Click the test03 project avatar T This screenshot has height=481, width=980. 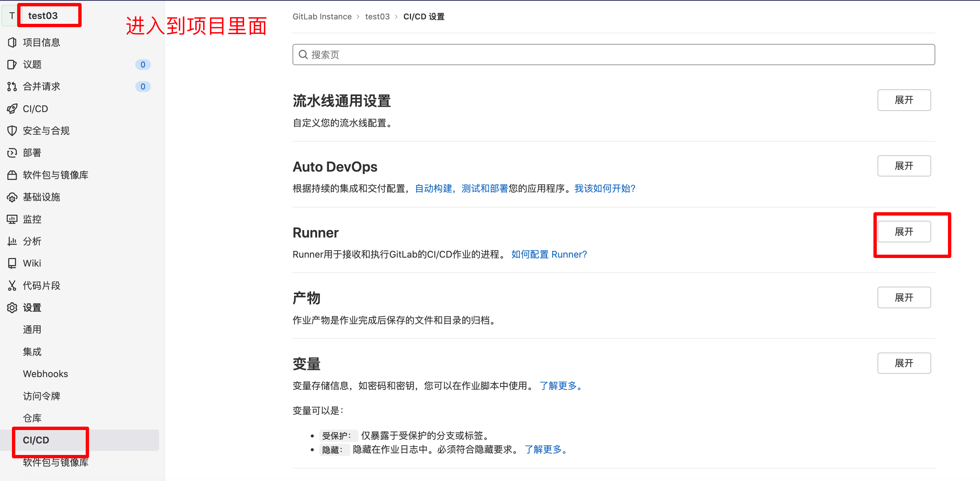point(12,16)
